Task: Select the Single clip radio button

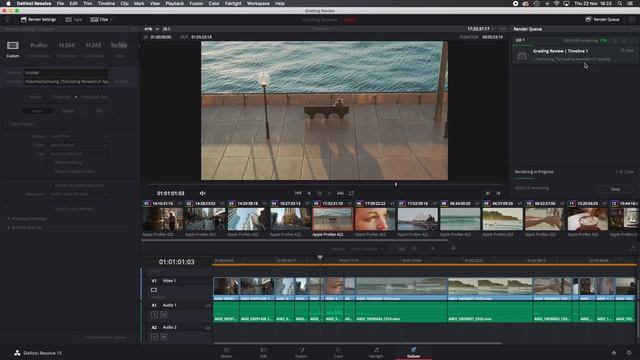Action: [50, 97]
